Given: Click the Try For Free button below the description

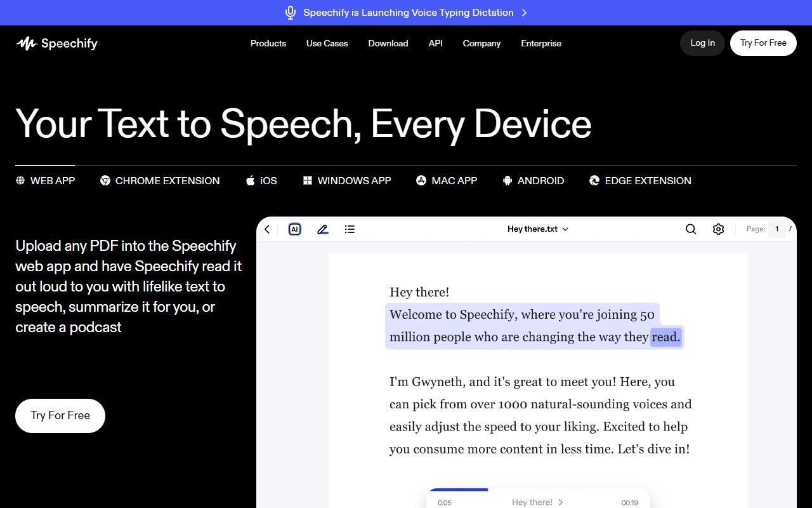Looking at the screenshot, I should (x=60, y=416).
